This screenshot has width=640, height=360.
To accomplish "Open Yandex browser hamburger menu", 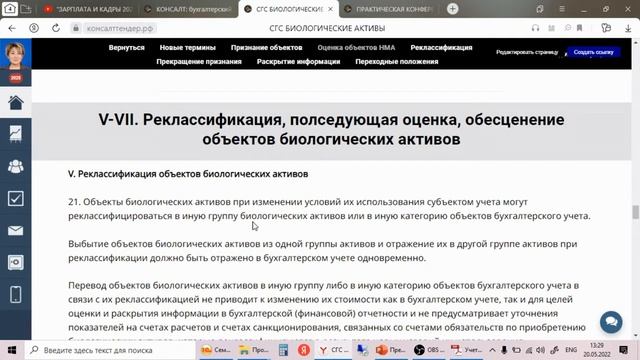I will (x=562, y=9).
